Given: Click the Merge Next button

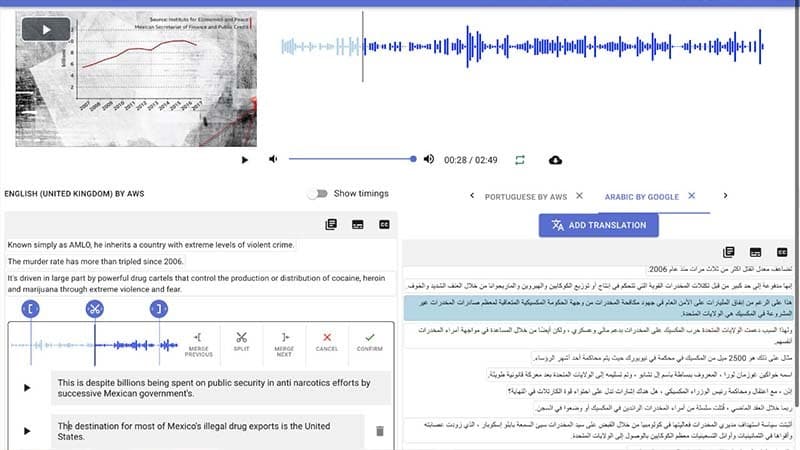Looking at the screenshot, I should pos(284,344).
